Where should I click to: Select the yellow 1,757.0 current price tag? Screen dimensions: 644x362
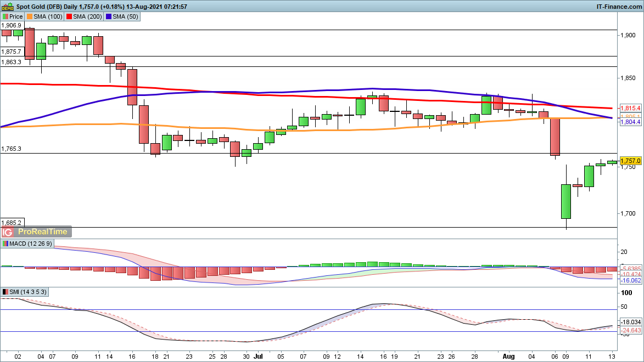coord(631,160)
